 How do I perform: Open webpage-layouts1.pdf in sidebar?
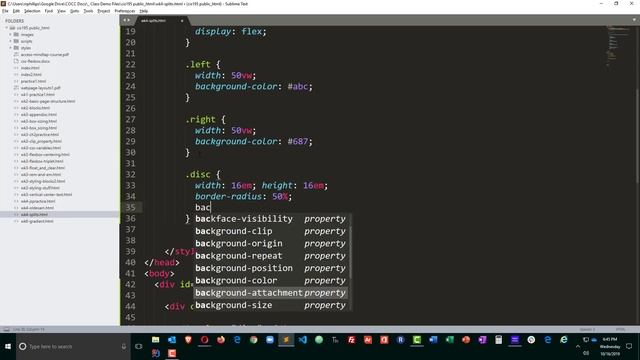coord(40,88)
